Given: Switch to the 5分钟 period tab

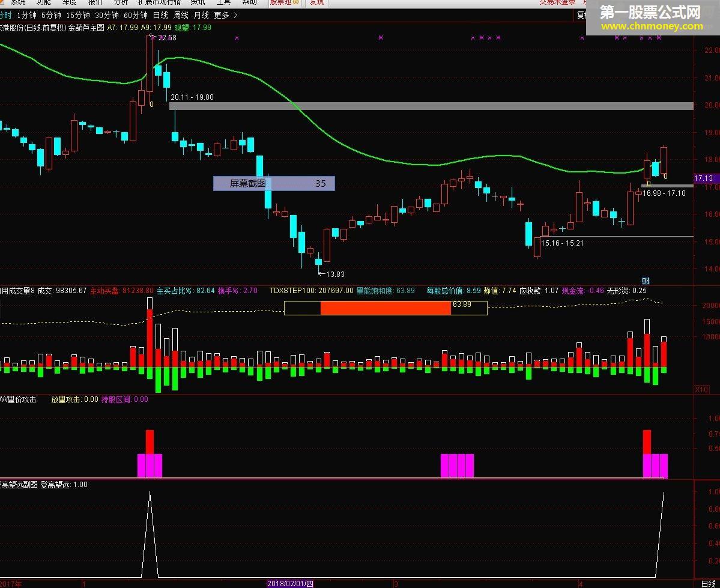Looking at the screenshot, I should (51, 15).
